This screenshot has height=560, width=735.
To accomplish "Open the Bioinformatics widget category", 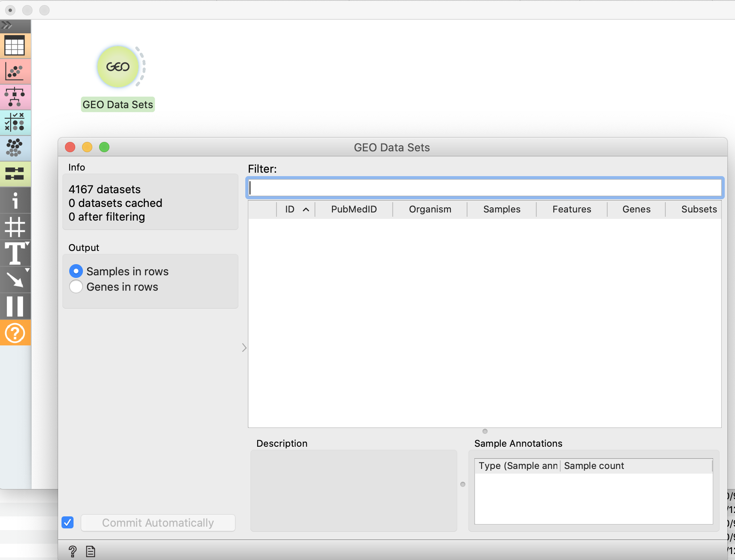I will point(15,174).
